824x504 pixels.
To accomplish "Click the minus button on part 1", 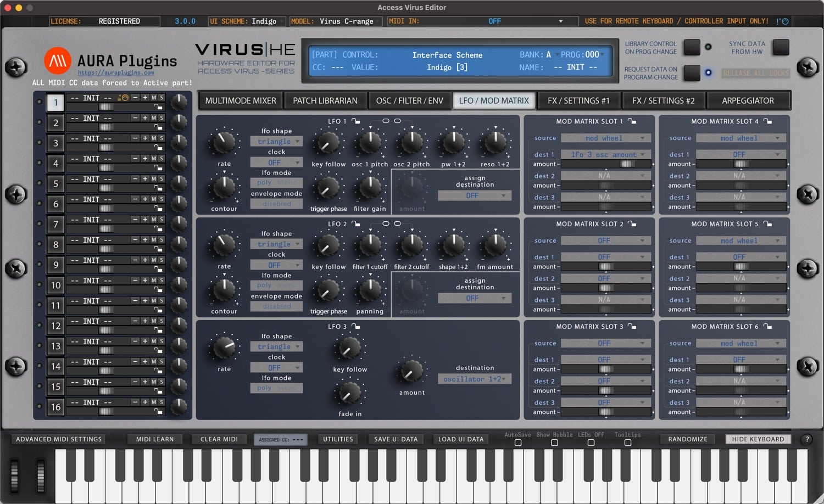I will click(135, 98).
